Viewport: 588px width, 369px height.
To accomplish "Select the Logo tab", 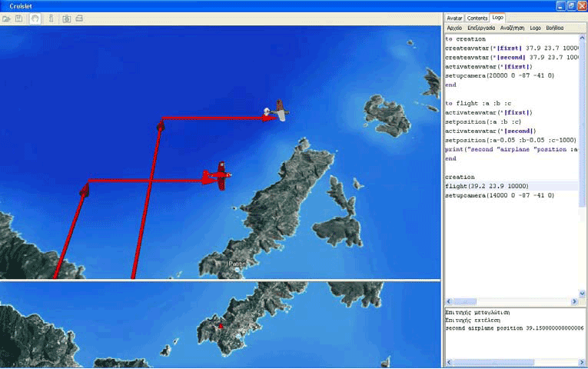I will [497, 18].
